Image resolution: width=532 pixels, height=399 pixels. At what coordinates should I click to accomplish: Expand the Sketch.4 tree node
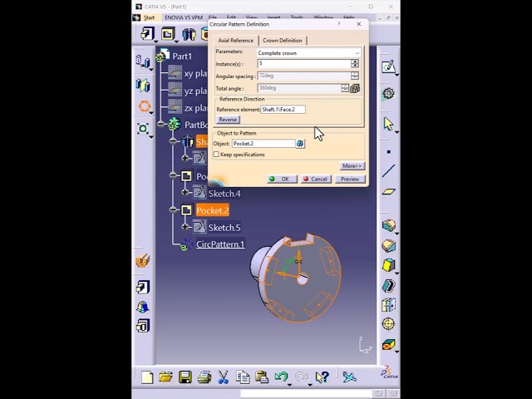185,192
